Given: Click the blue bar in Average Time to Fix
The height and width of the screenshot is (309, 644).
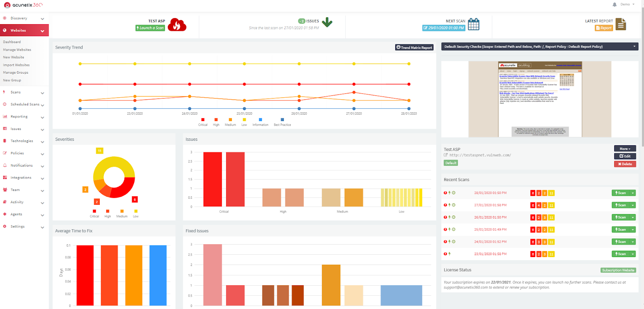Looking at the screenshot, I should (x=158, y=276).
